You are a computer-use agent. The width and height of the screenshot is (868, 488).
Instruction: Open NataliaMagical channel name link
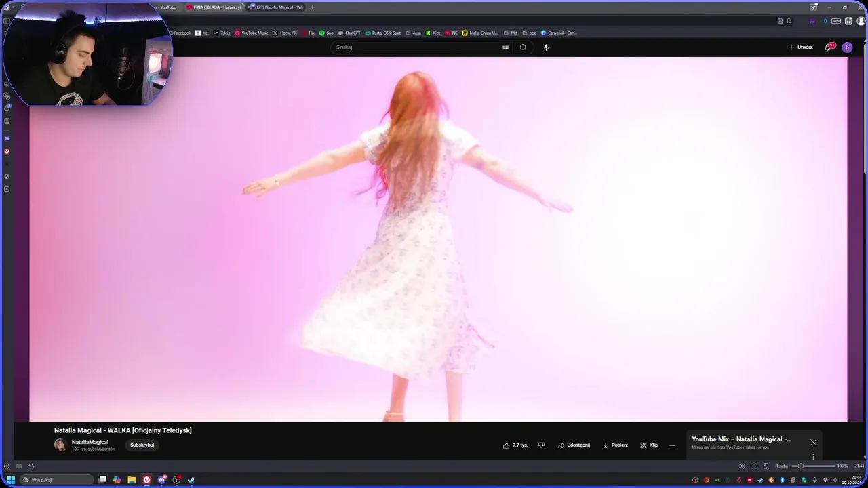tap(90, 442)
